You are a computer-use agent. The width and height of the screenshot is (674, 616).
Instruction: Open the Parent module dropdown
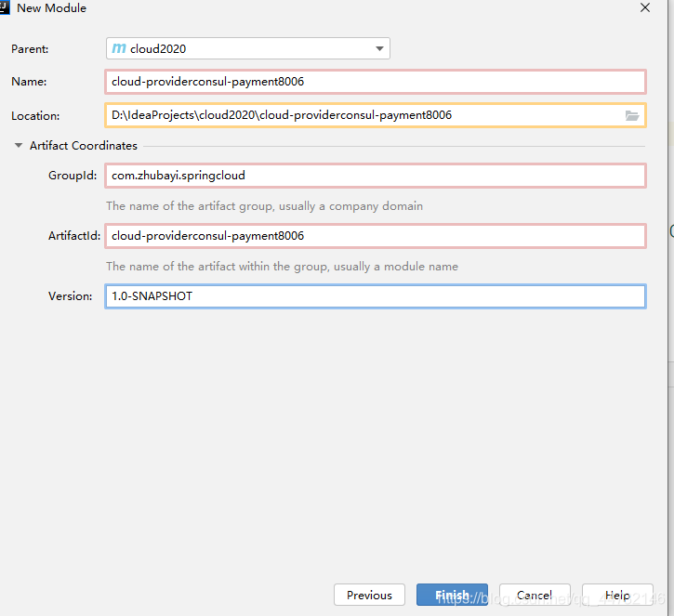248,48
